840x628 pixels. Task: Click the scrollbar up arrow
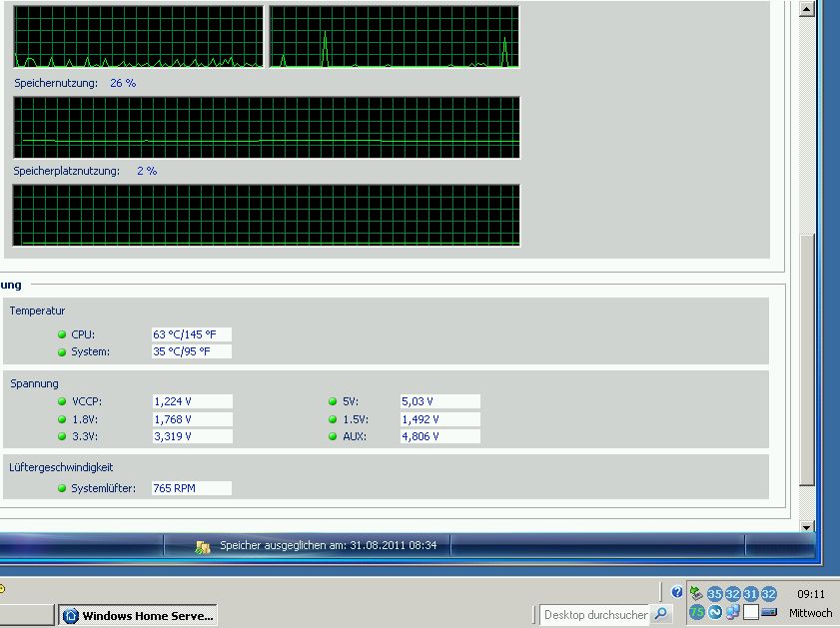point(808,9)
